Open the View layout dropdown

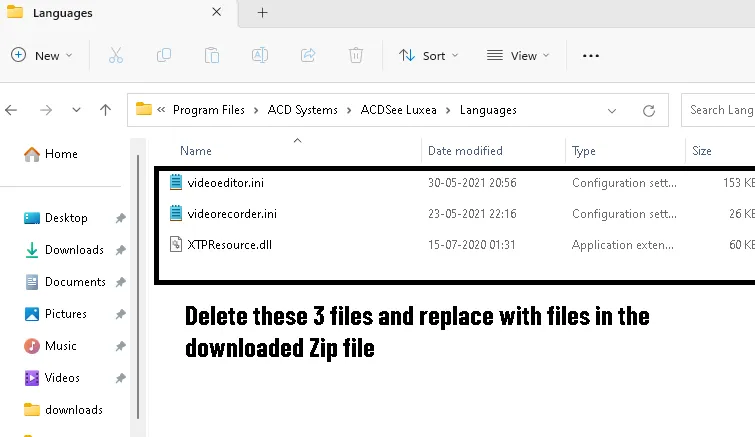click(x=515, y=56)
